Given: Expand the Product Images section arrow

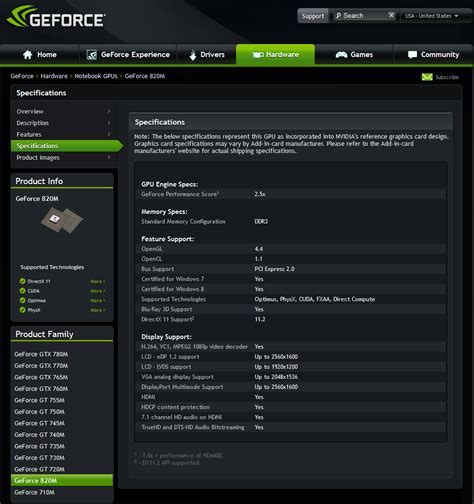Looking at the screenshot, I should [109, 157].
